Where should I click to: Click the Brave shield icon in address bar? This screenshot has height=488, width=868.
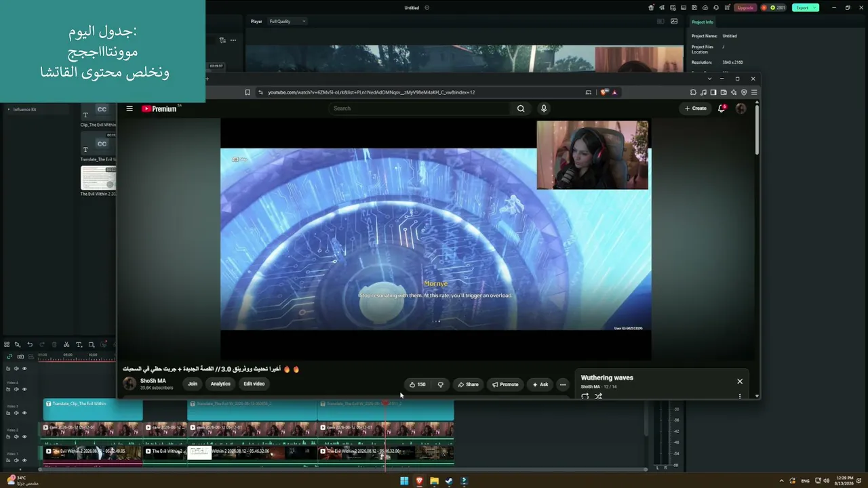604,92
